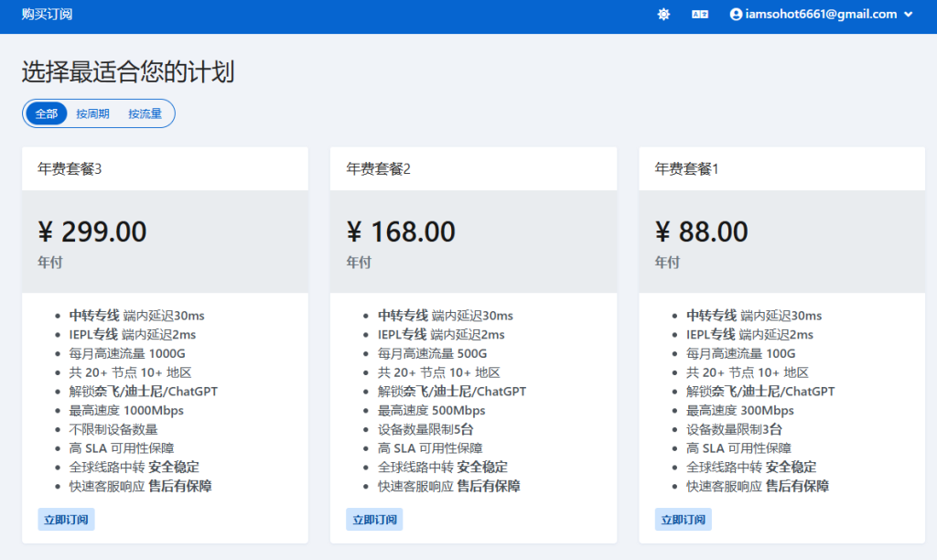Select the 年费套餐3 card title
This screenshot has width=937, height=560.
point(70,169)
